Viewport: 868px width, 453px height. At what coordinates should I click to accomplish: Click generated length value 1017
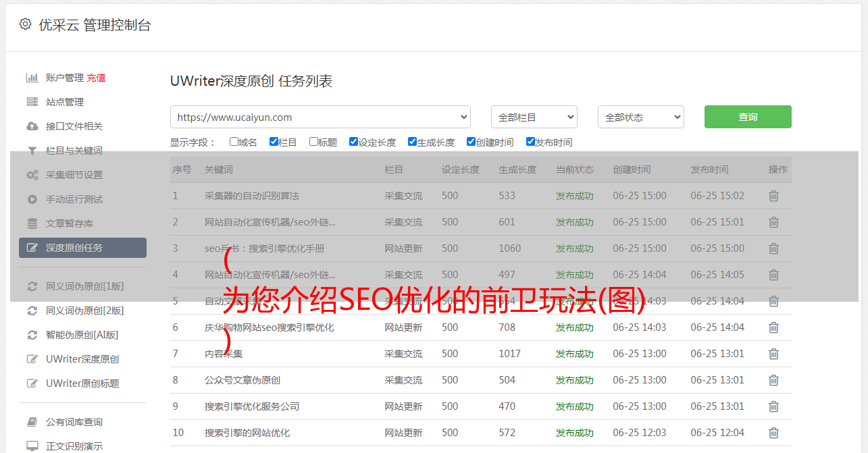tap(510, 354)
